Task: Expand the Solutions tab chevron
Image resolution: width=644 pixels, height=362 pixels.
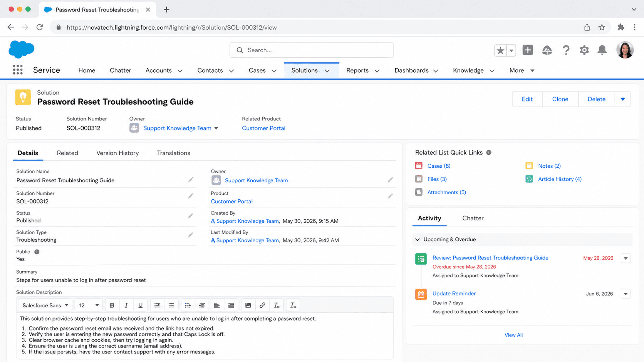Action: click(x=327, y=71)
